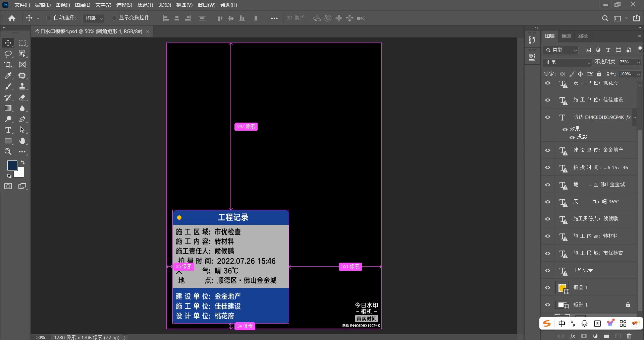Enable Show Transform Controls checkbox
This screenshot has width=644, height=340.
tap(114, 18)
